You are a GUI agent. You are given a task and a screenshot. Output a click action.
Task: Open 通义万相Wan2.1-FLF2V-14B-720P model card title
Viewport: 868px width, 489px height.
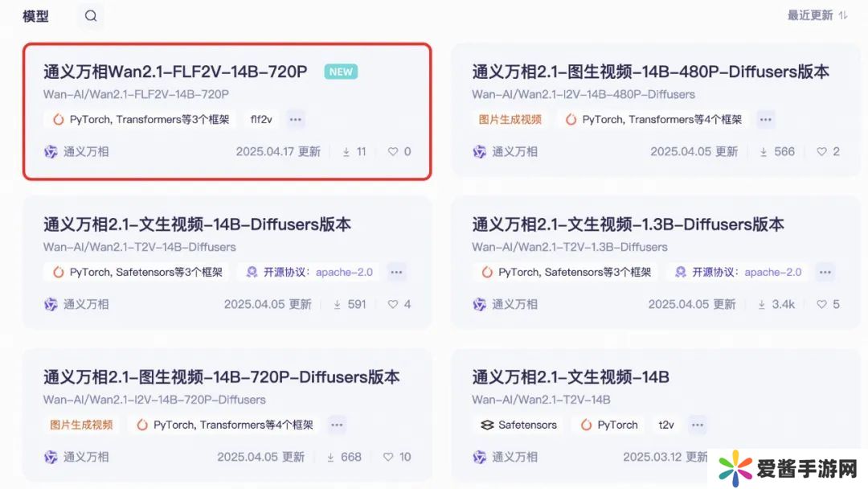[x=175, y=72]
